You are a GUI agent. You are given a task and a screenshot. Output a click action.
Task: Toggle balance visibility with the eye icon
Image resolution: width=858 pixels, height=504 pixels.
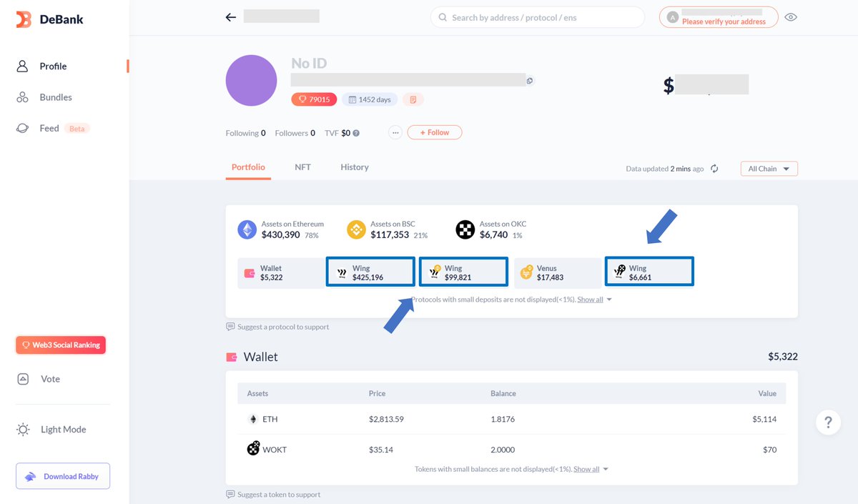click(x=791, y=17)
